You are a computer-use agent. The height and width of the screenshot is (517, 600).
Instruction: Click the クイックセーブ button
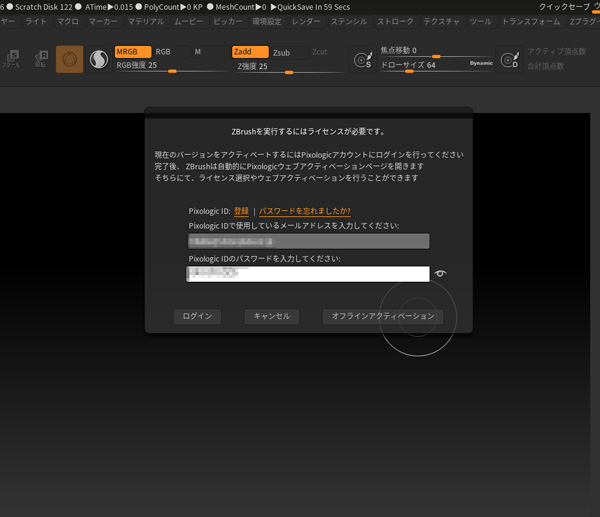point(564,7)
